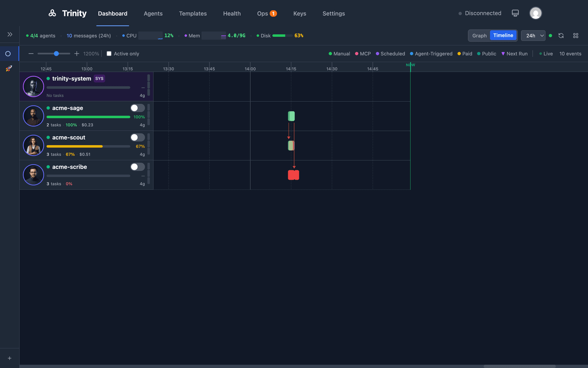Expand the sidebar with double-chevron button
Image resolution: width=588 pixels, height=368 pixels.
9,34
